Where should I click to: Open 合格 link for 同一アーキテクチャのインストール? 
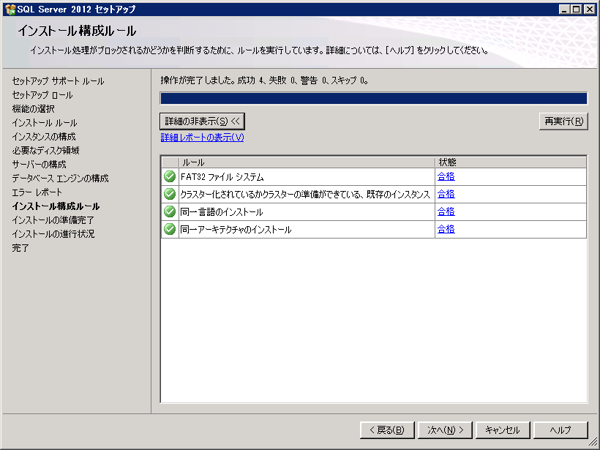coord(446,229)
